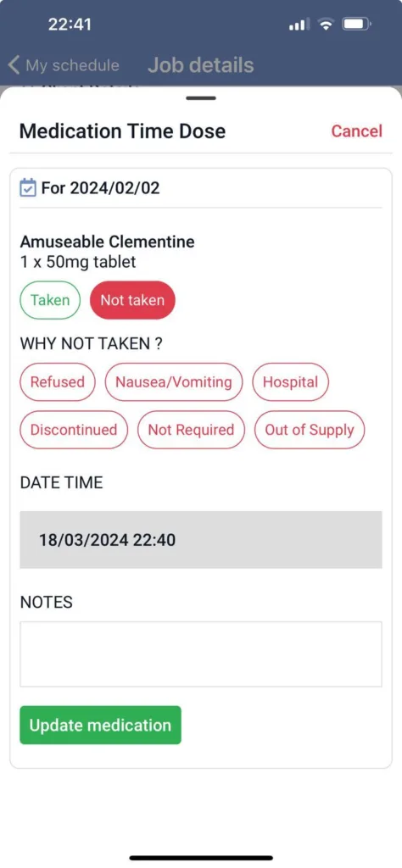Choose Refused as the reason
This screenshot has height=868, width=402.
point(58,382)
